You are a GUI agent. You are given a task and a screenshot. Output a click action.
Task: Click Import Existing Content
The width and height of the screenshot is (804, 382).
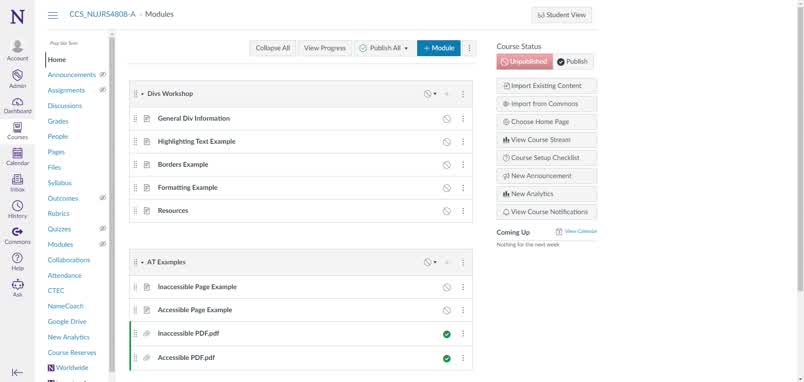(x=547, y=86)
